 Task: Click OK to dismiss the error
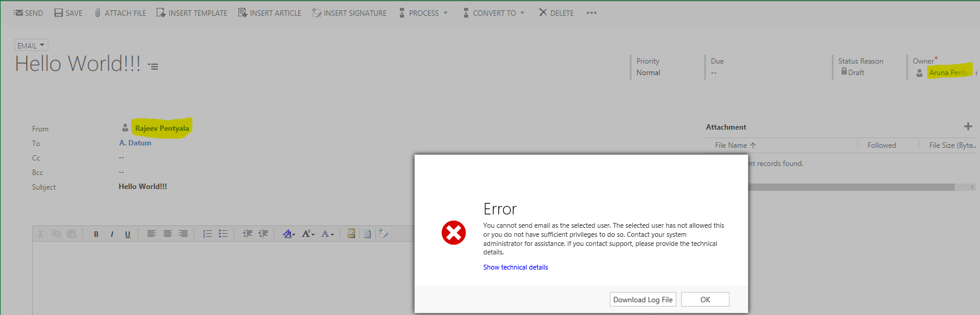click(x=705, y=299)
